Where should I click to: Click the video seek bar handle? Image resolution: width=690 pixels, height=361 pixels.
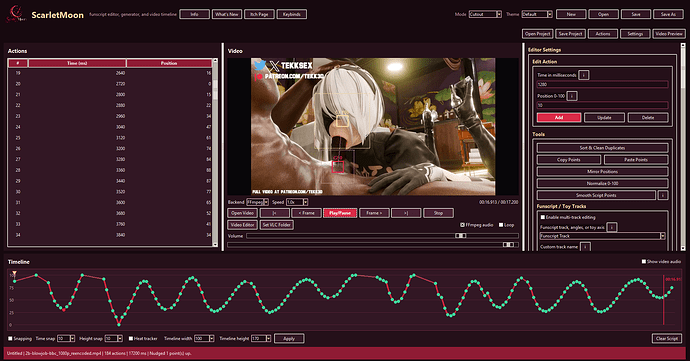pyautogui.click(x=508, y=244)
